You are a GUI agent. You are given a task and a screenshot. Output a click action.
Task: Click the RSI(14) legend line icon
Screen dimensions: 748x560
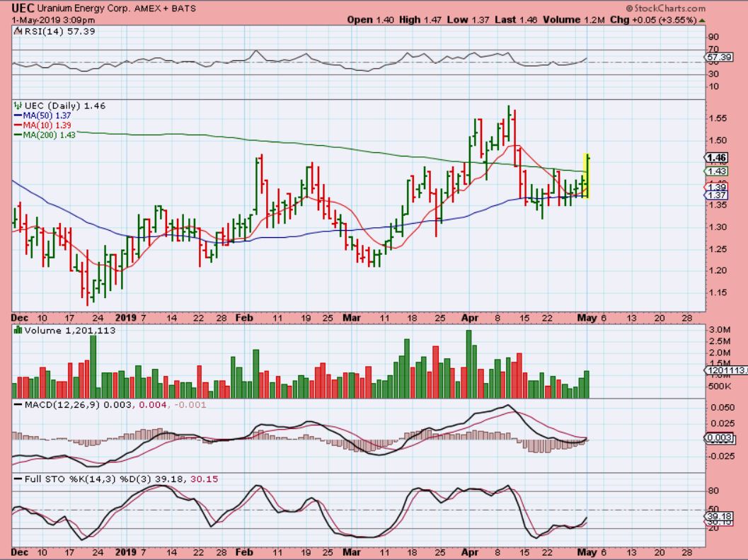[18, 32]
